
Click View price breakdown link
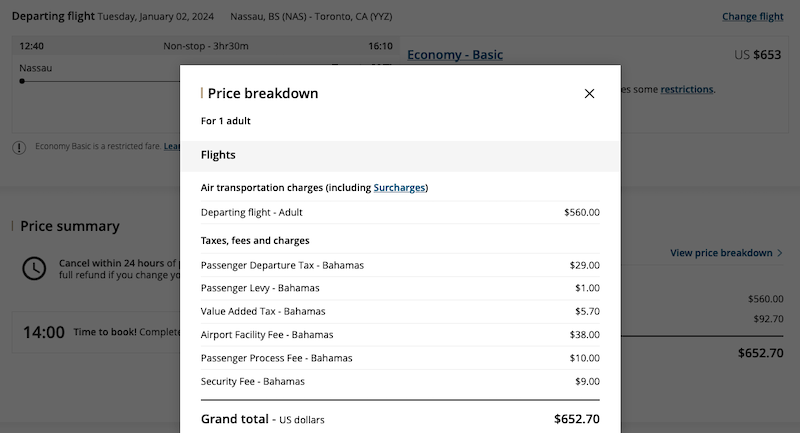point(720,253)
